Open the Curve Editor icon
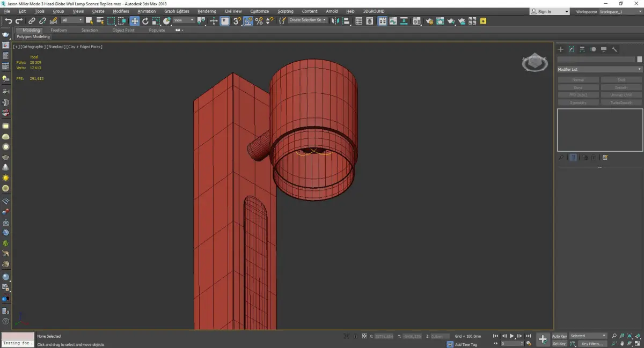Image resolution: width=644 pixels, height=348 pixels. click(x=393, y=21)
